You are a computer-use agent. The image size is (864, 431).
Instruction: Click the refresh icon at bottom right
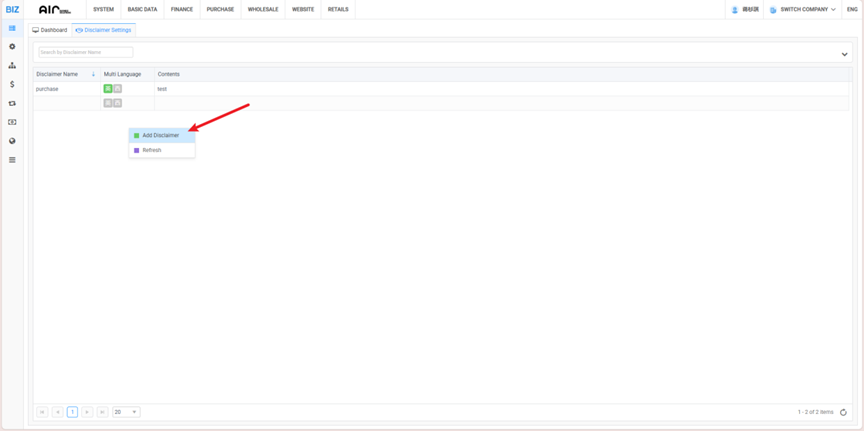[843, 412]
